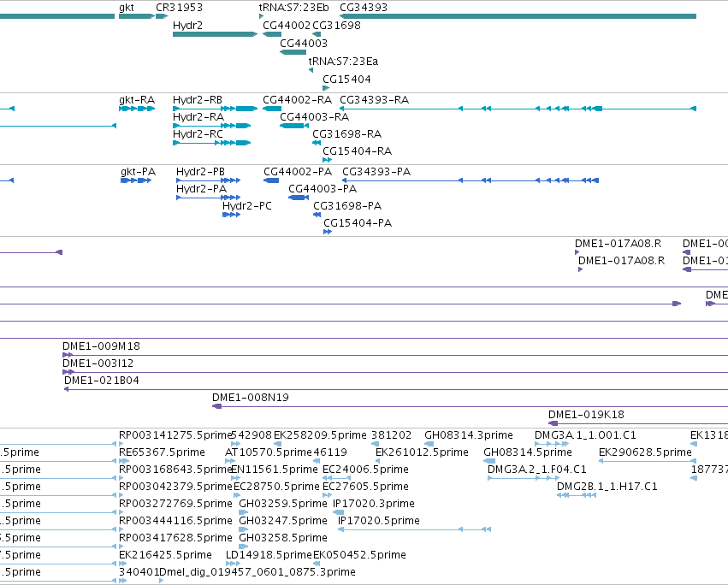Select the tRNA:S7:23Ea gene label
Image resolution: width=728 pixels, height=585 pixels.
click(x=343, y=62)
